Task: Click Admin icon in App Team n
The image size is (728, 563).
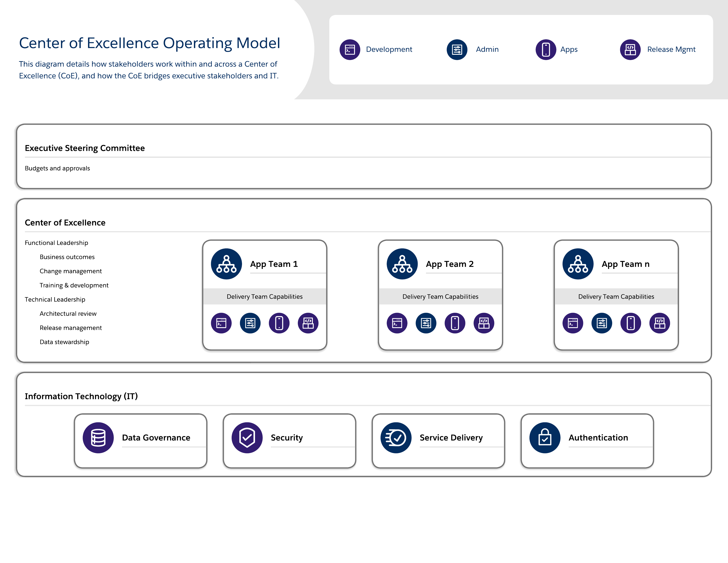Action: point(602,323)
